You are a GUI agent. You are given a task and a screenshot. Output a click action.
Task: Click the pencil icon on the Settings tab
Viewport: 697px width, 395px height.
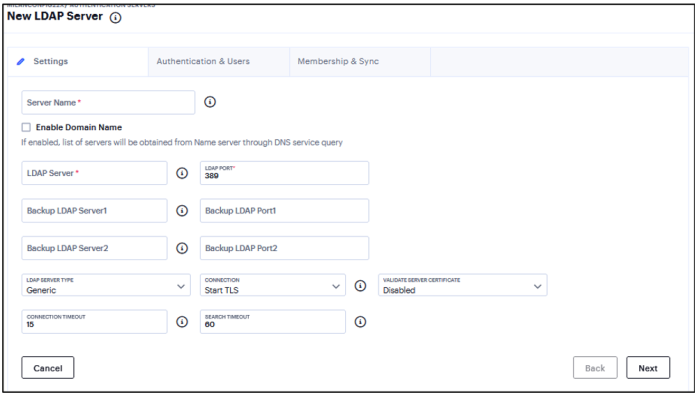[20, 62]
